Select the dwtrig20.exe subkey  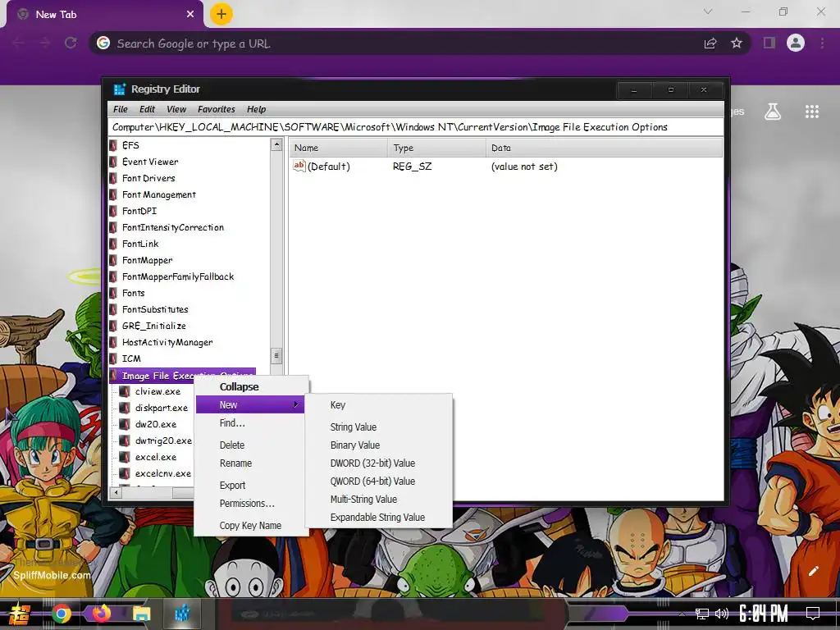pyautogui.click(x=163, y=441)
